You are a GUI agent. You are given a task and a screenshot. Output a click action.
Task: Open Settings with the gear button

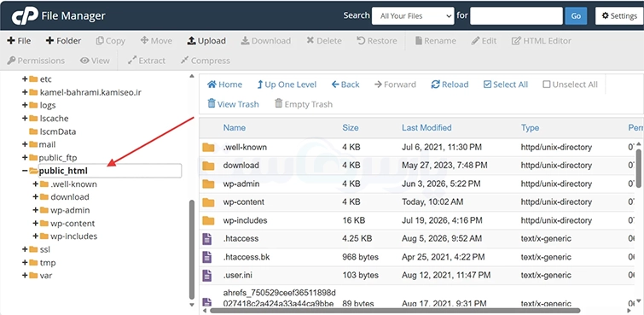tap(619, 16)
